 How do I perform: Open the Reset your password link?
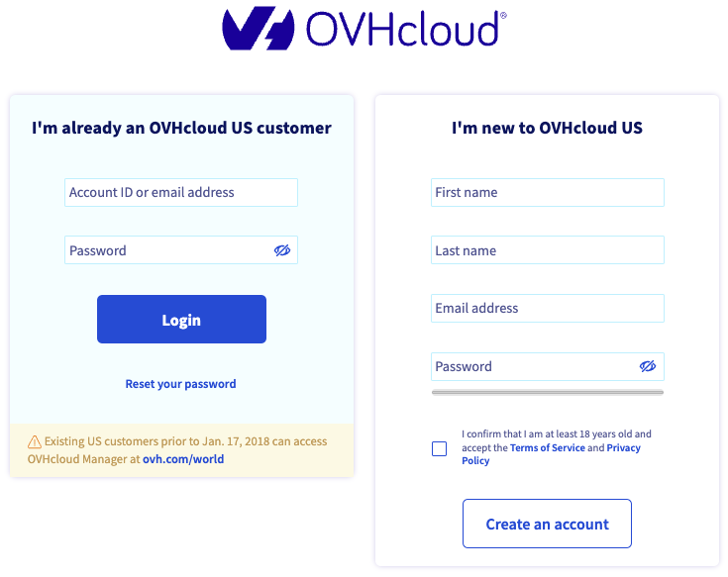click(x=180, y=384)
